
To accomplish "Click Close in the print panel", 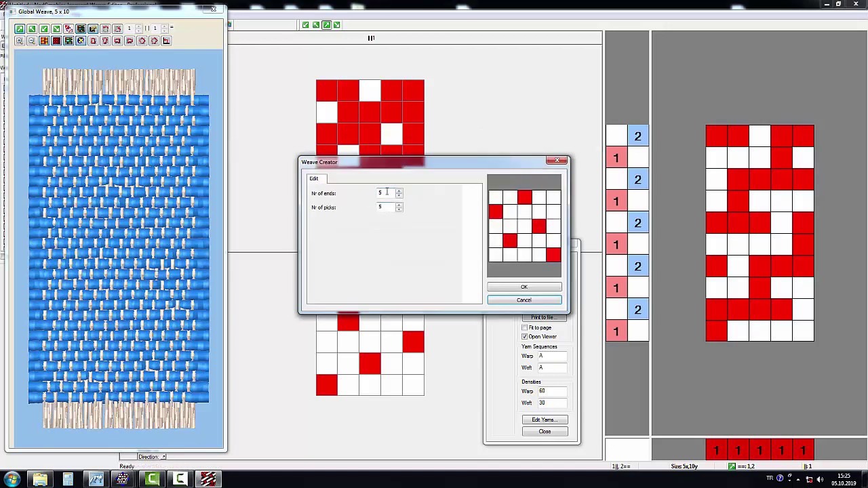I will pos(545,432).
